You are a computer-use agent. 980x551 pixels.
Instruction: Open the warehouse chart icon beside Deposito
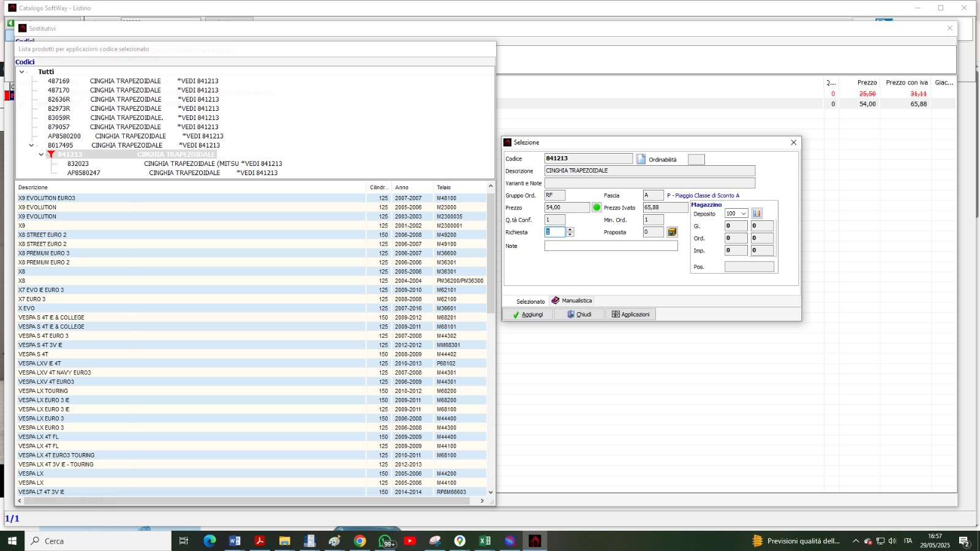[x=757, y=214]
